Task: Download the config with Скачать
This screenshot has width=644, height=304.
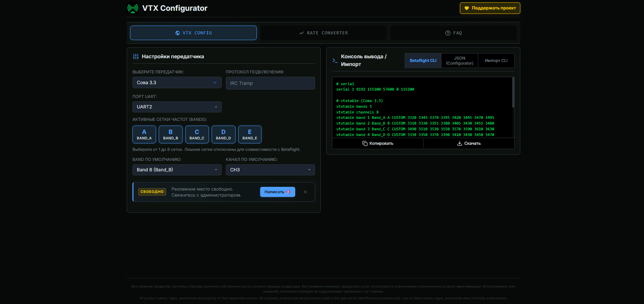Action: pos(469,143)
